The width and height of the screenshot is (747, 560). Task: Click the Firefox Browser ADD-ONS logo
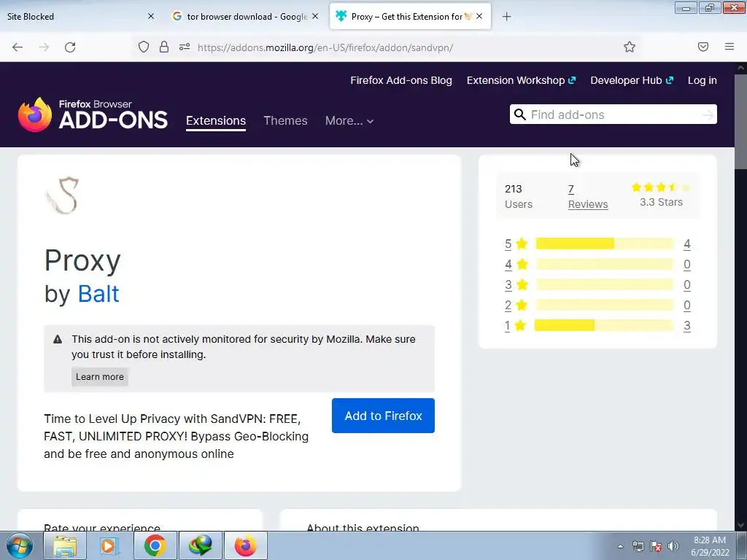(x=93, y=114)
